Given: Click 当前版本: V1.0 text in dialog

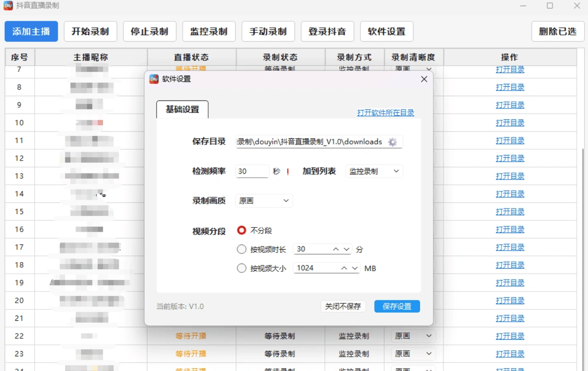Looking at the screenshot, I should [180, 307].
